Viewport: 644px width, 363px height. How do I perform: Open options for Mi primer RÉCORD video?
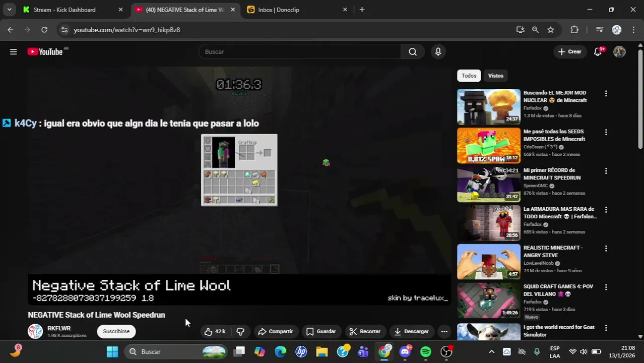[x=606, y=171]
